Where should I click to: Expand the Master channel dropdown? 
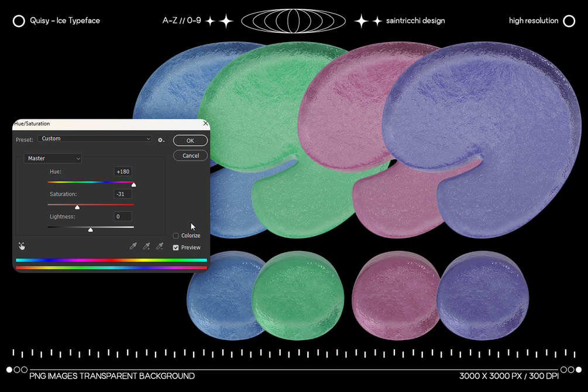(x=53, y=159)
